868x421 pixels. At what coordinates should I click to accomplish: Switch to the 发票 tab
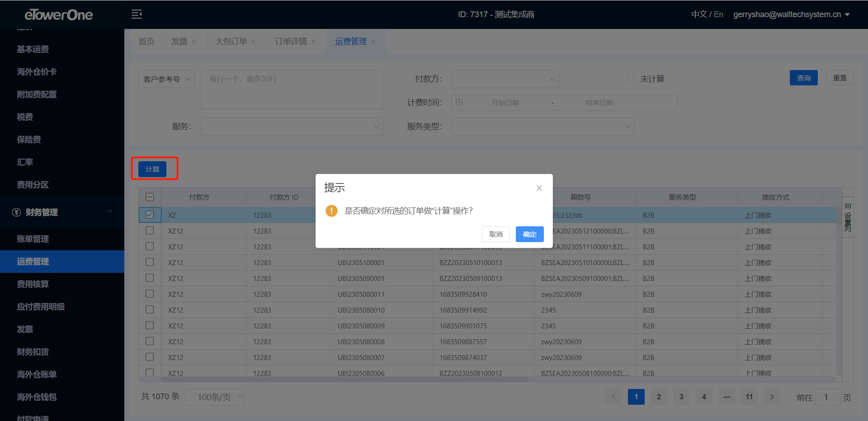pos(179,42)
